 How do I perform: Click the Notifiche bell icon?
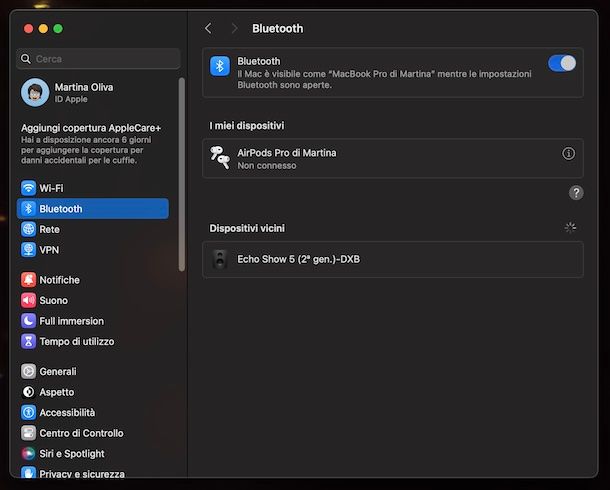[28, 280]
